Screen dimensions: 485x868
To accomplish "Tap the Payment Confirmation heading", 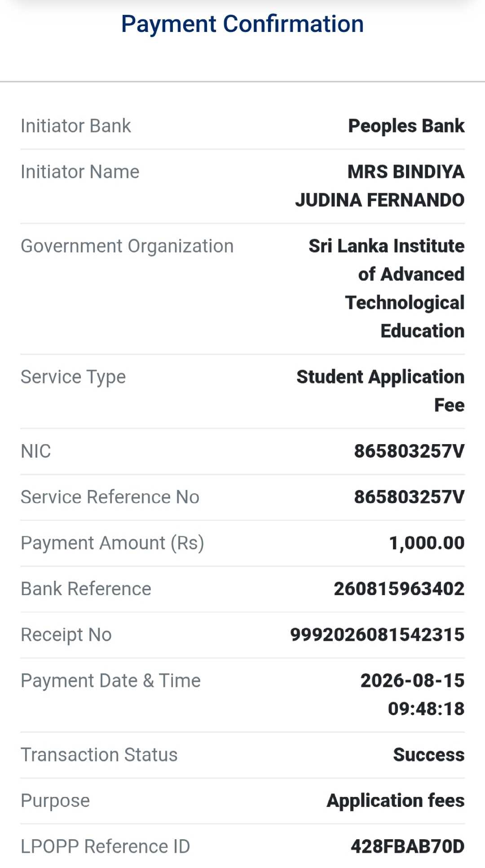I will (x=242, y=24).
